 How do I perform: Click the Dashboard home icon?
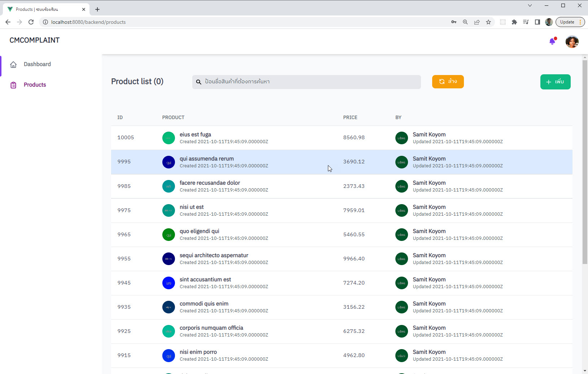(x=13, y=65)
